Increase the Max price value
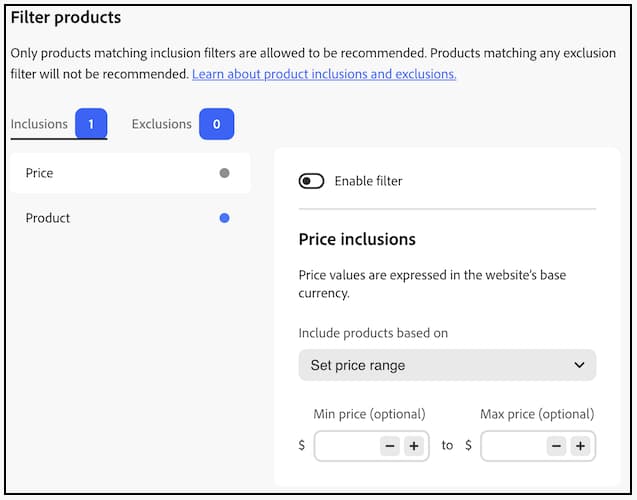 coord(580,446)
